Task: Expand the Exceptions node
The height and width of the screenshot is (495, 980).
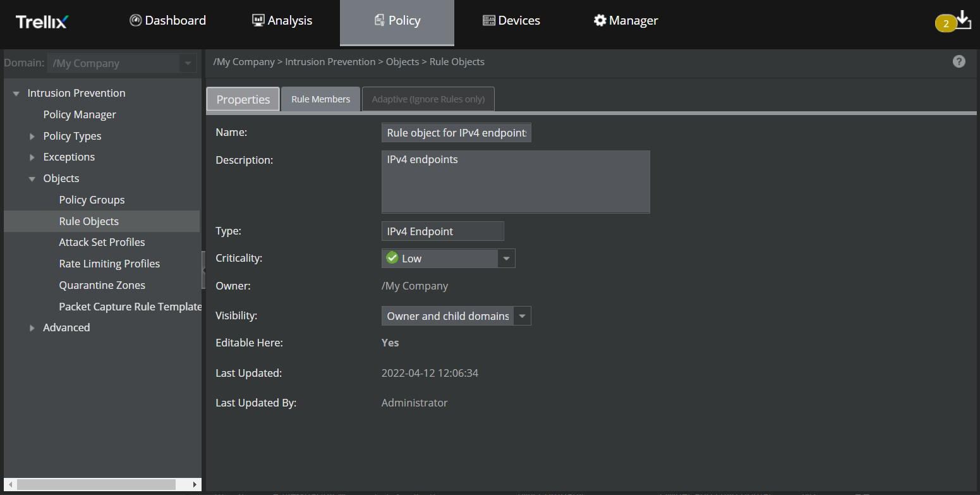Action: (32, 157)
